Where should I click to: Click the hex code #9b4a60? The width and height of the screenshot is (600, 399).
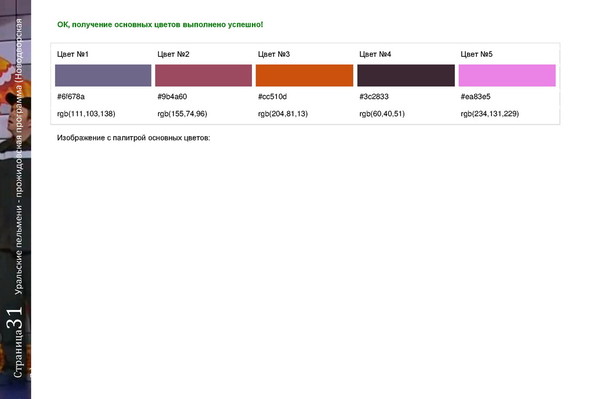[172, 96]
